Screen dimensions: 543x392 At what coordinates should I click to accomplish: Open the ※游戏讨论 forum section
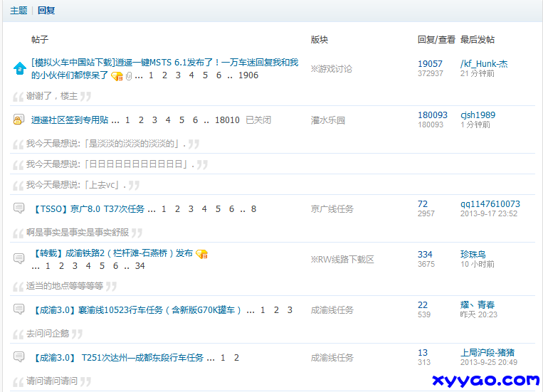tap(332, 69)
